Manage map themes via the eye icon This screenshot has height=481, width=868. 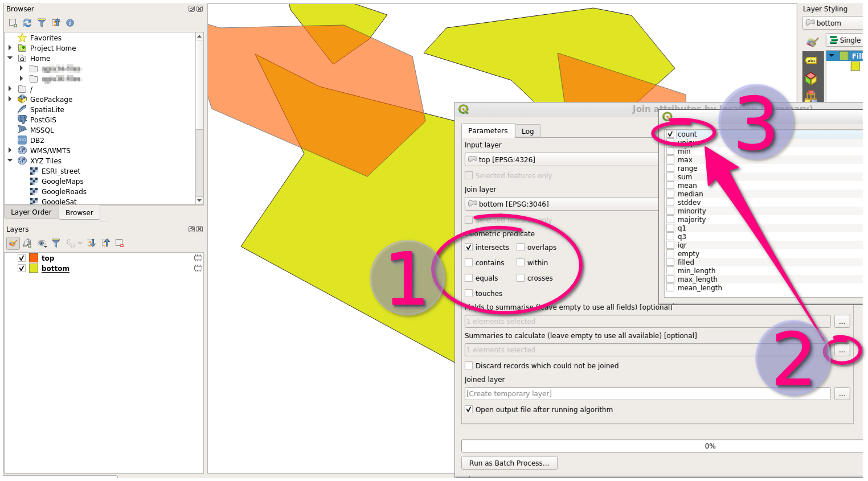coord(42,242)
